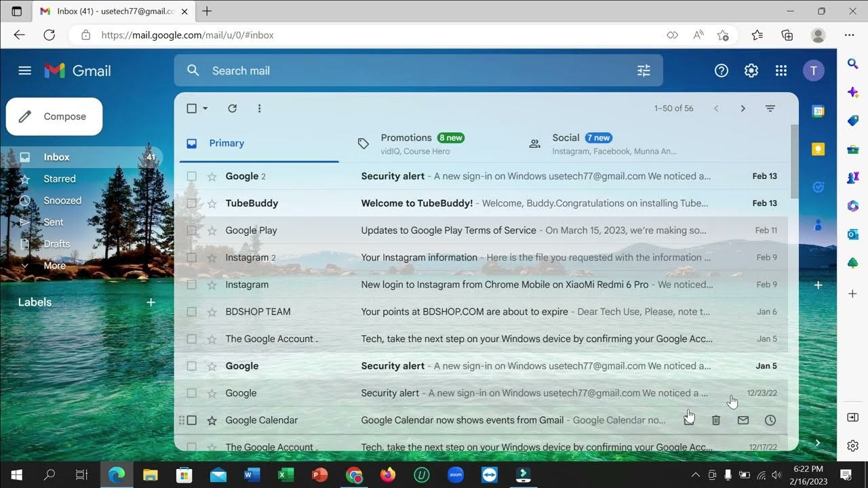Show hidden system tray icons chevron
868x488 pixels.
point(696,475)
